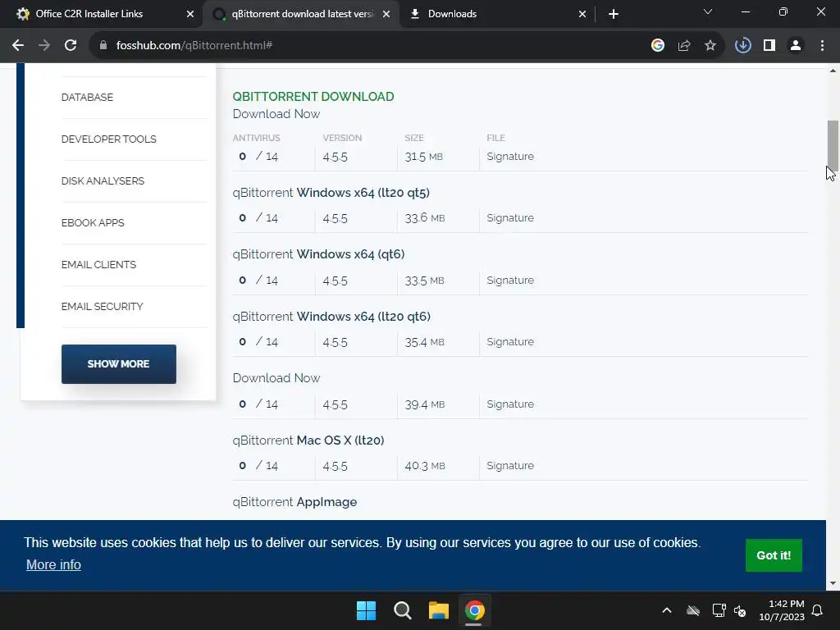Close the Downloads tab

[582, 14]
